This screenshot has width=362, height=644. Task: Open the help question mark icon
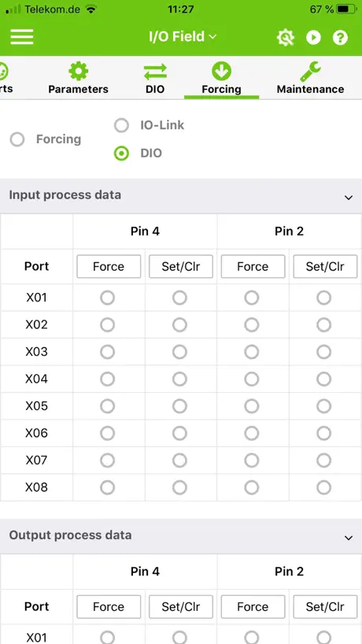tap(340, 37)
